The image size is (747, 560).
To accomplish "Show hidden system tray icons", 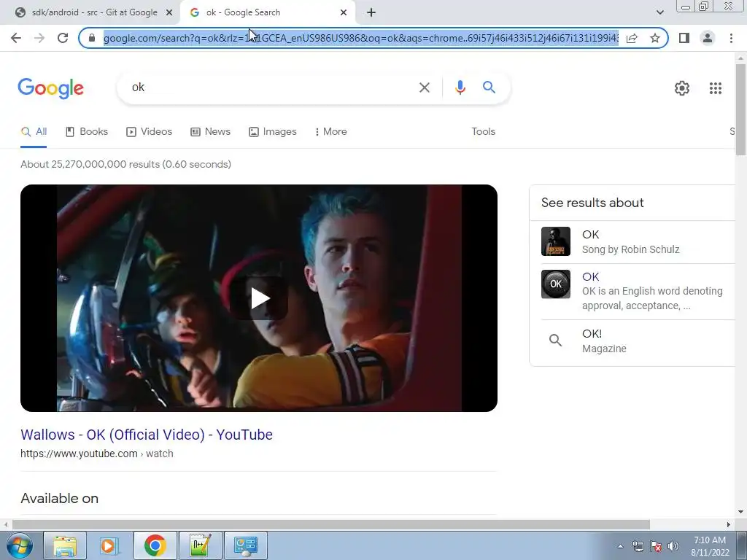I will [620, 547].
